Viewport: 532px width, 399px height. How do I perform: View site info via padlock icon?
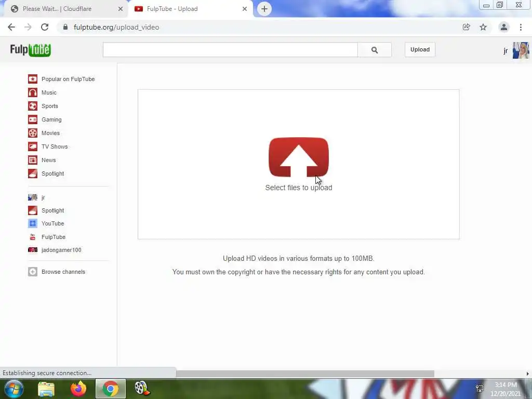coord(65,27)
